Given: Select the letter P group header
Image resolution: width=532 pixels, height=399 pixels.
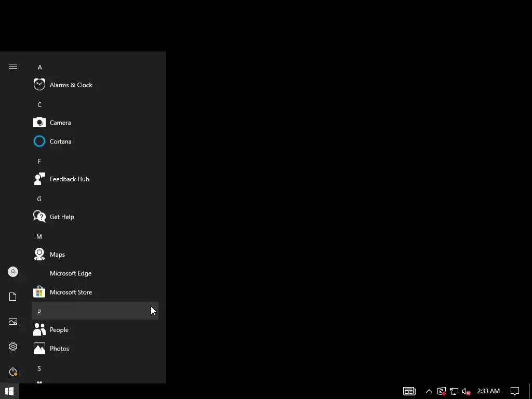Looking at the screenshot, I should pyautogui.click(x=95, y=311).
